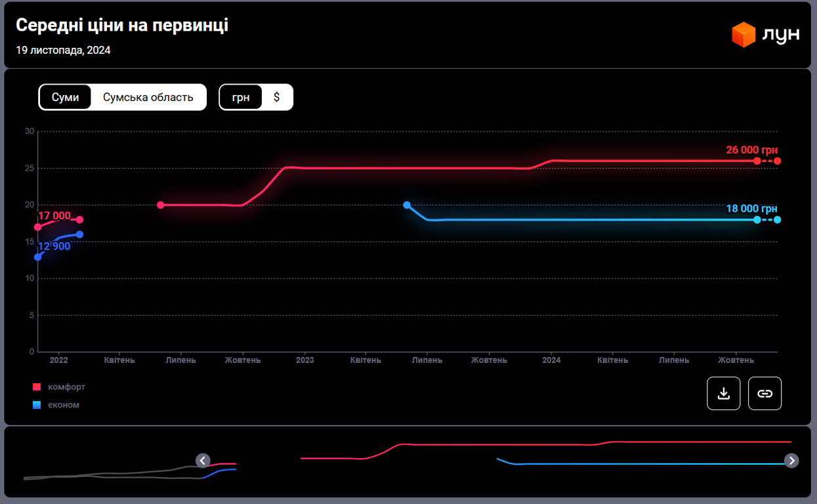Toggle the комфорт series legend
Viewport: 817px width, 504px height.
coord(66,387)
